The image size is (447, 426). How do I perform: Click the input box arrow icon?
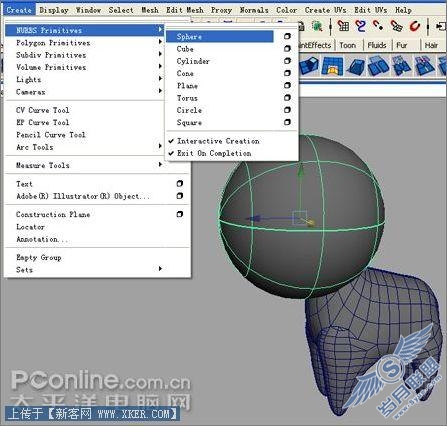[441, 26]
